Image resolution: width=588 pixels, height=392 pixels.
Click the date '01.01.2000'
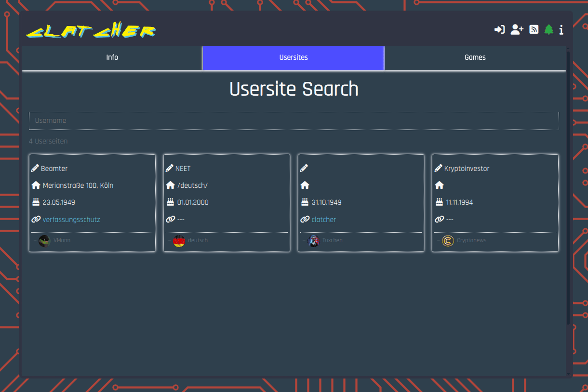193,202
